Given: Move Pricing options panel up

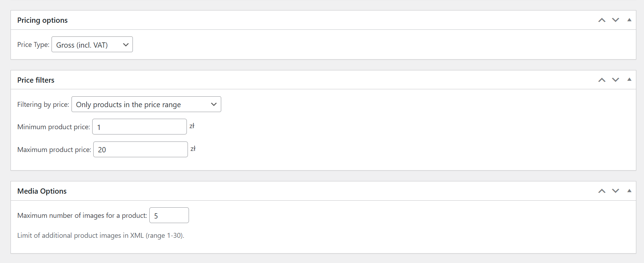Looking at the screenshot, I should pyautogui.click(x=602, y=20).
